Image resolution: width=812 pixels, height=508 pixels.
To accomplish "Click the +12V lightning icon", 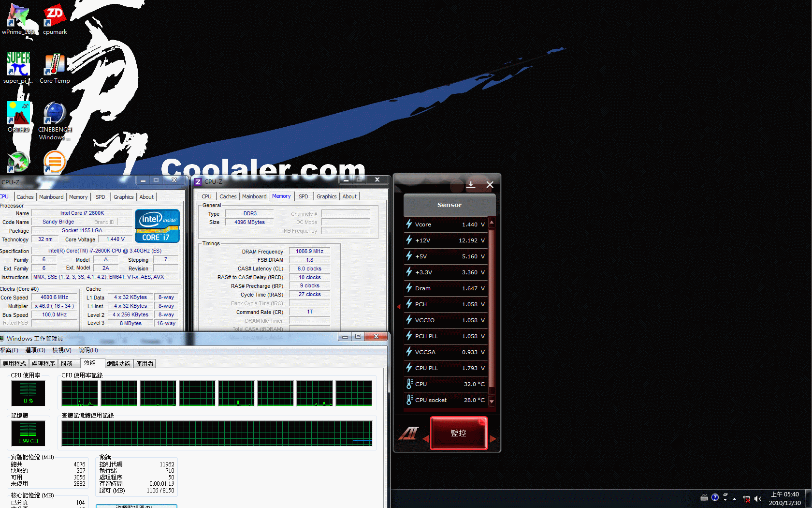I will [409, 240].
